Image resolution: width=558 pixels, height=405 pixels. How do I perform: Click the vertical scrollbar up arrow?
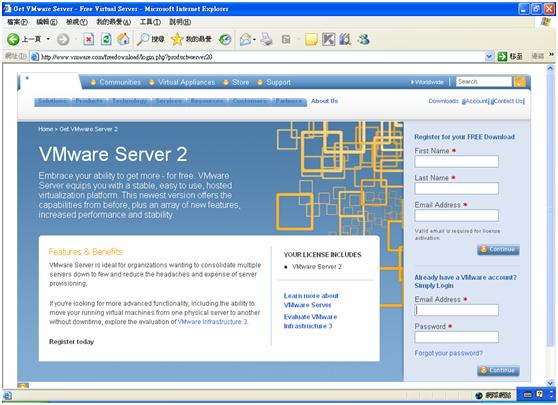click(551, 68)
